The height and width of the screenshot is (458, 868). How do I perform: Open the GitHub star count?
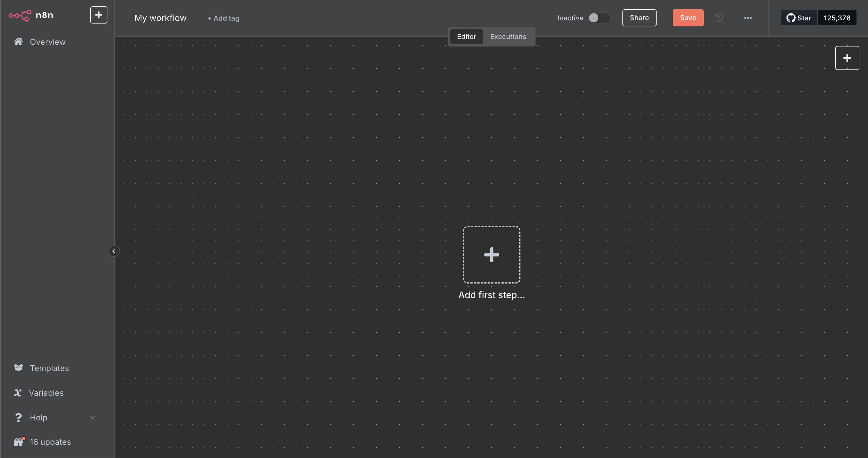coord(837,18)
